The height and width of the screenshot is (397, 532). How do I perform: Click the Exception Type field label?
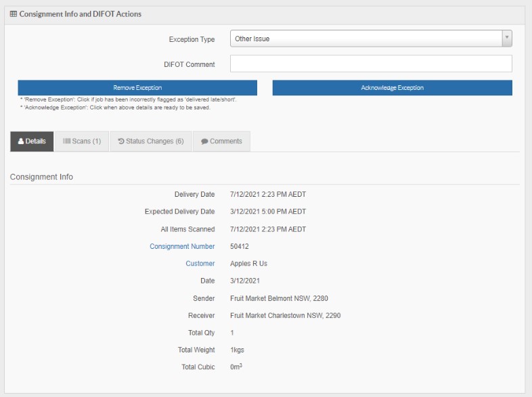coord(192,39)
